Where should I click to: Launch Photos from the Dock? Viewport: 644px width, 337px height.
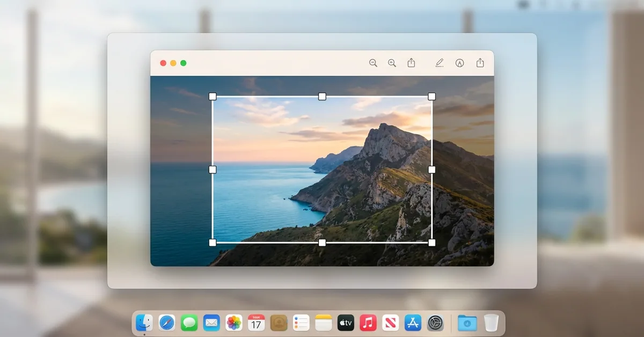tap(234, 323)
